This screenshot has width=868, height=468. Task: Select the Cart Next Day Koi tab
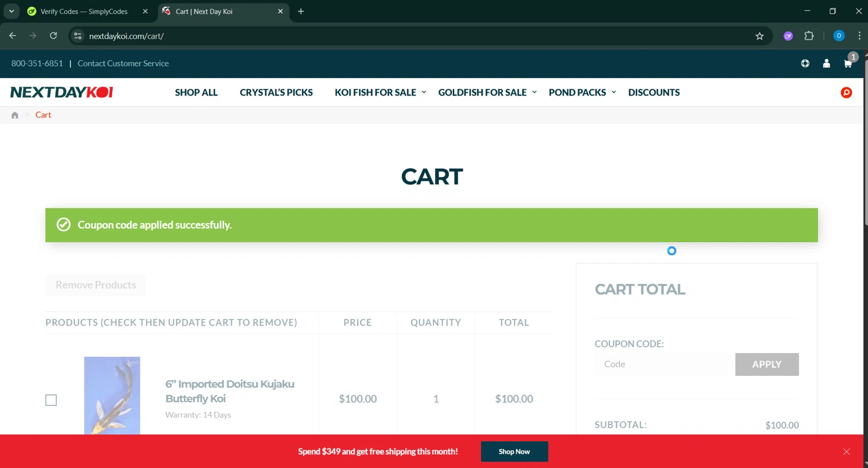[x=223, y=11]
